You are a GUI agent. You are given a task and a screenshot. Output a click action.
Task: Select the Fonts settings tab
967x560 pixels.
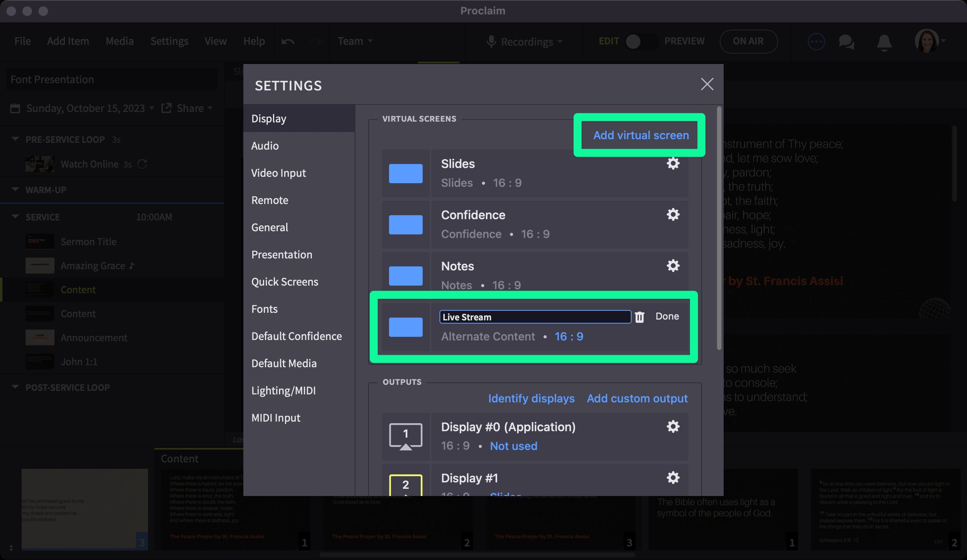tap(263, 309)
